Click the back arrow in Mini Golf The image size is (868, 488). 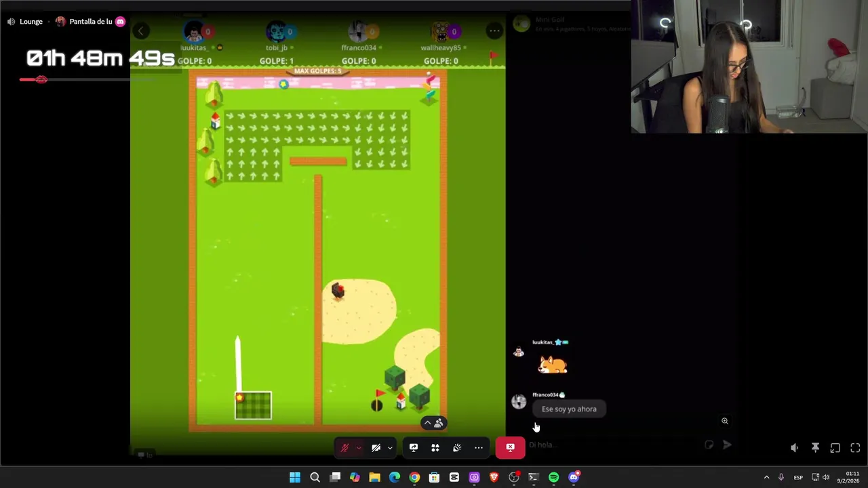coord(141,30)
